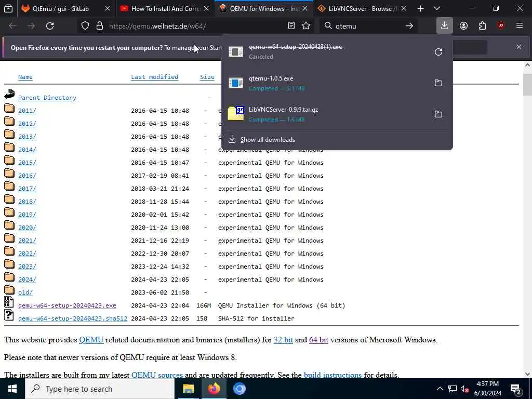The image size is (532, 399).
Task: Open the Windows Start menu
Action: tap(12, 389)
